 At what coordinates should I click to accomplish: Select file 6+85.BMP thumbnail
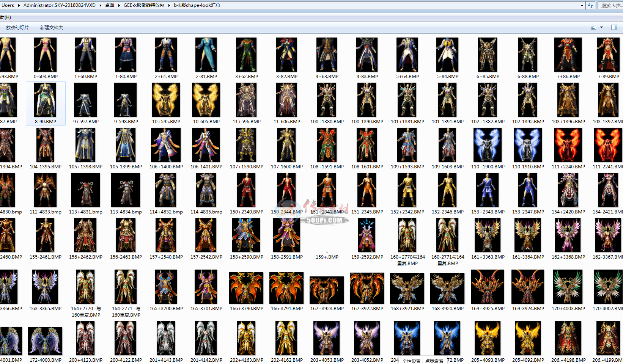[488, 55]
